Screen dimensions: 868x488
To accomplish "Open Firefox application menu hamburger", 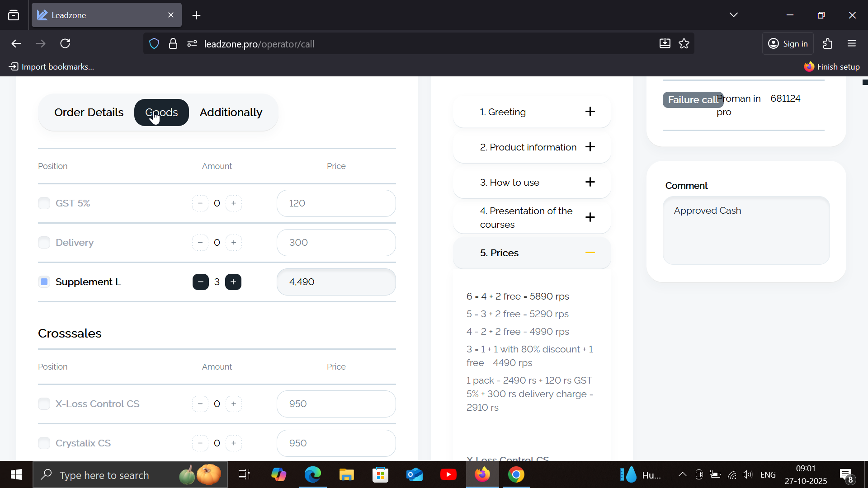I will point(852,44).
